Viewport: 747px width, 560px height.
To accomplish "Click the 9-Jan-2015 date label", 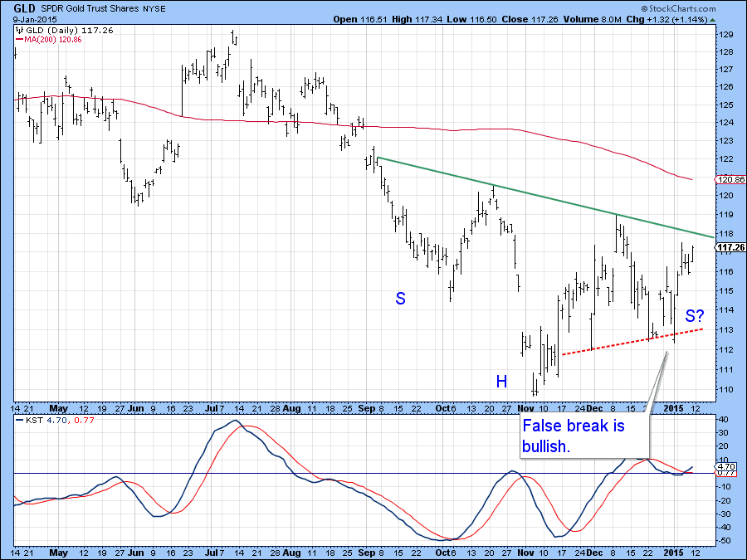I will point(35,20).
